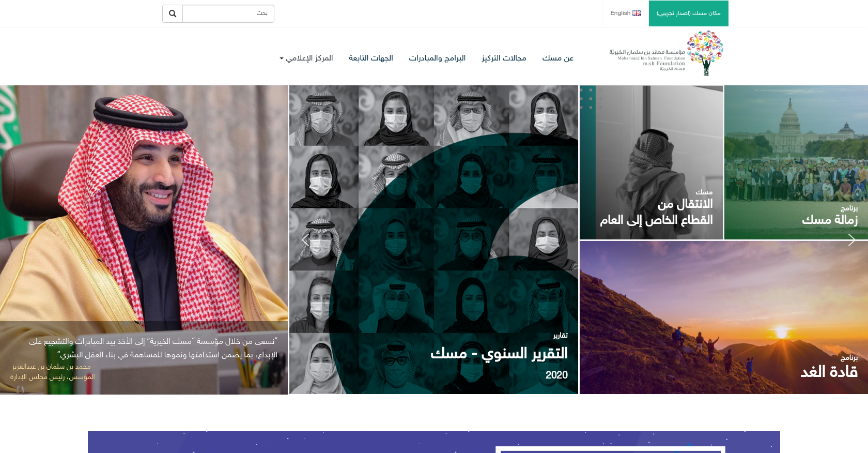
Task: Open the الجهات التابعة menu item
Action: (x=371, y=58)
